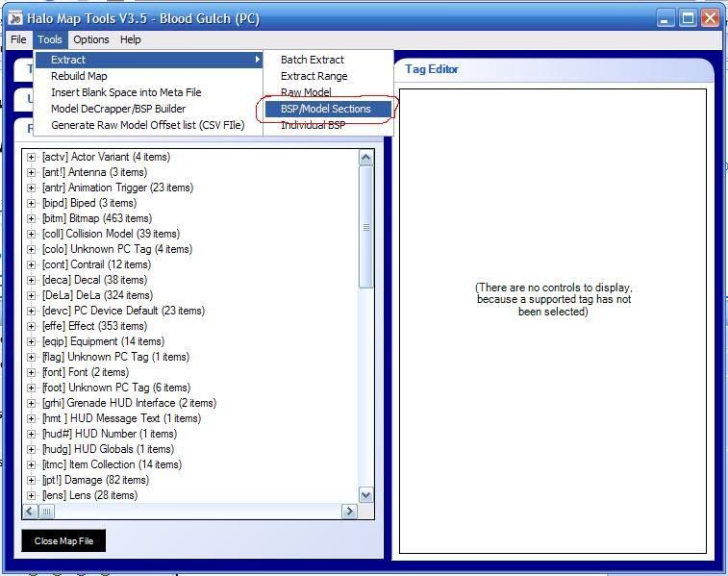Viewport: 728px width, 576px height.
Task: Expand the [font] Font node
Action: (x=31, y=372)
